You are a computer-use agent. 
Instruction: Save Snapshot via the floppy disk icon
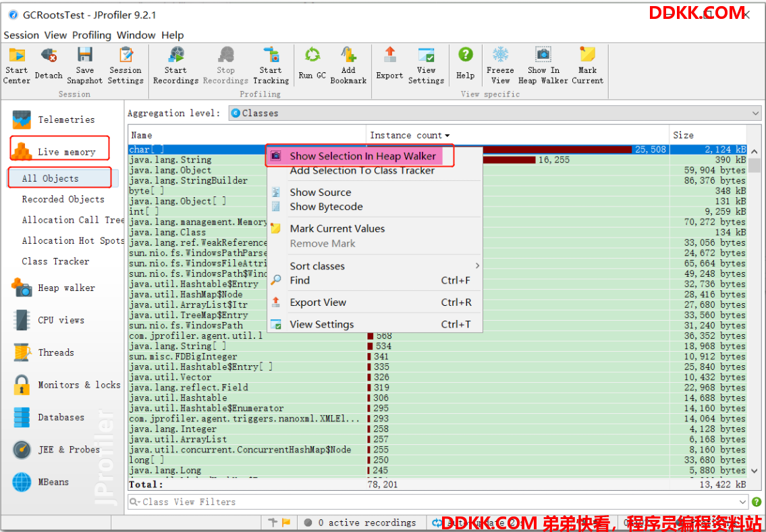[84, 65]
